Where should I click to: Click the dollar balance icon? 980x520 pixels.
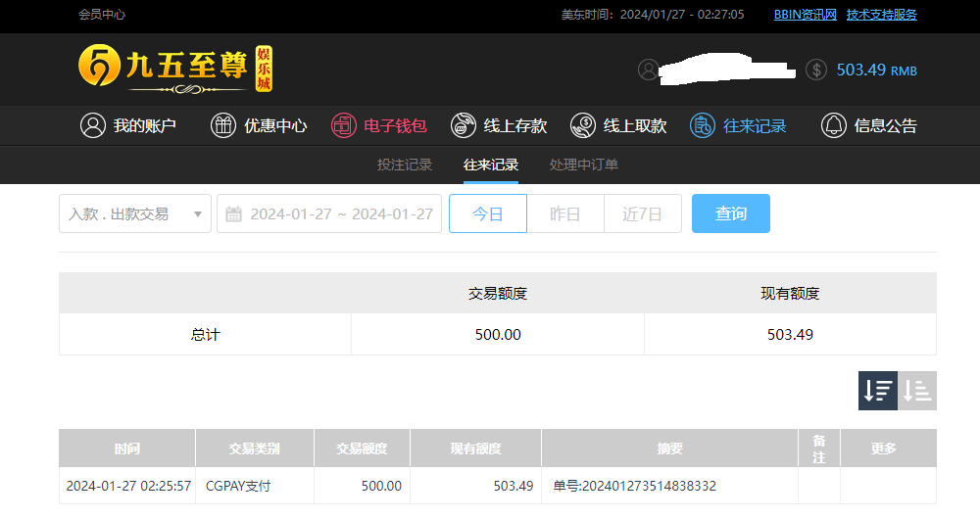pyautogui.click(x=816, y=70)
